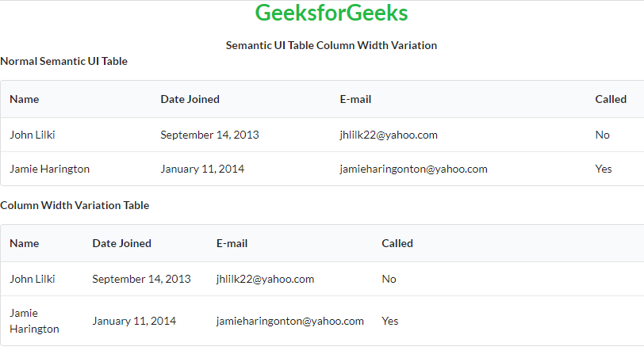Click the 'Column Width Variation Table' label
The height and width of the screenshot is (358, 644).
(75, 205)
